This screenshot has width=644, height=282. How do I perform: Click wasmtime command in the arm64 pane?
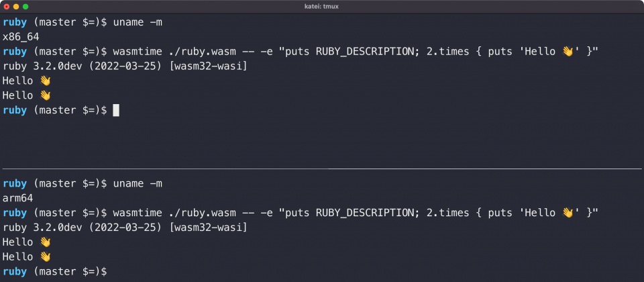pos(356,213)
